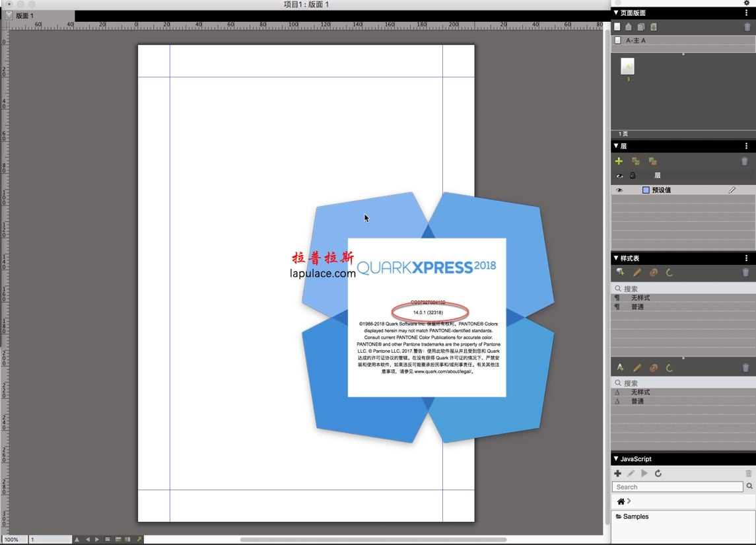
Task: Select 普通 character style
Action: click(x=683, y=401)
